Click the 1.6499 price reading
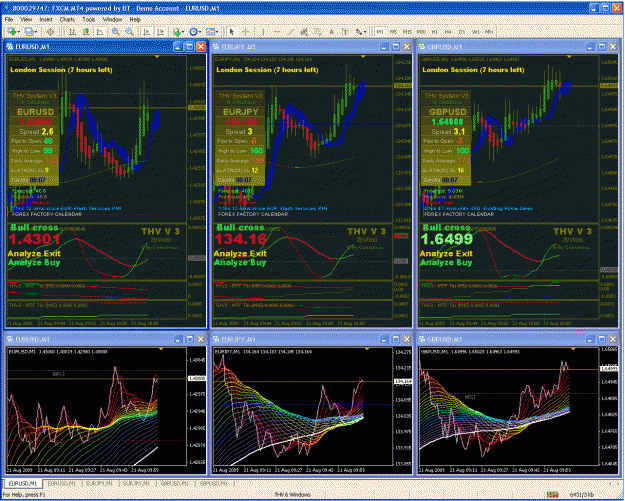 click(447, 240)
